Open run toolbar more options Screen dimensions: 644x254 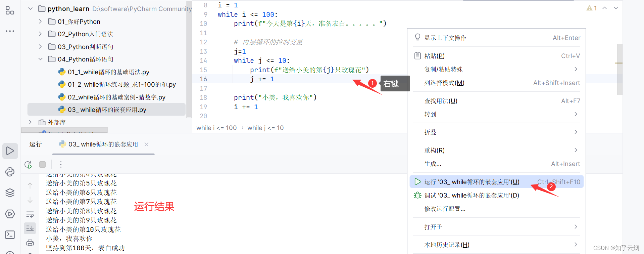point(61,164)
